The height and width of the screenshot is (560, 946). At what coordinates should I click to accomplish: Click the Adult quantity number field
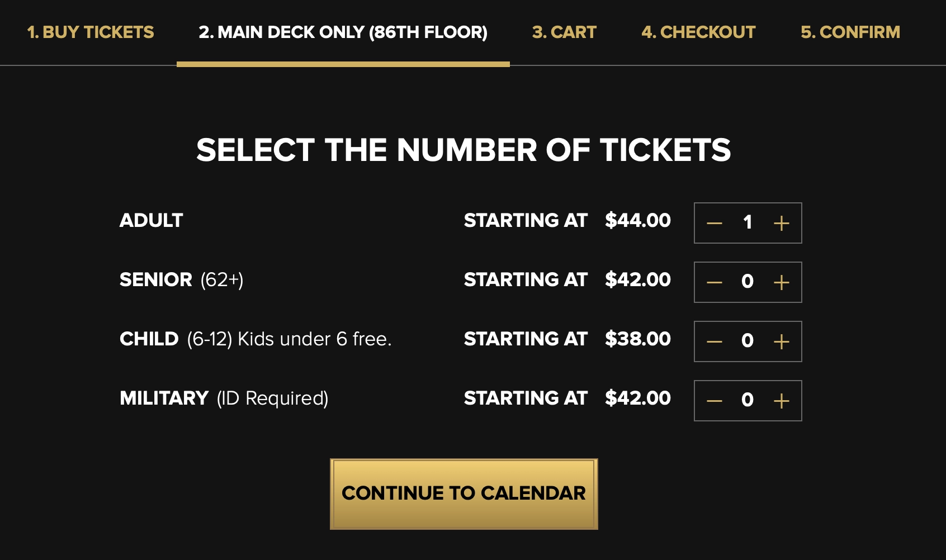(748, 223)
